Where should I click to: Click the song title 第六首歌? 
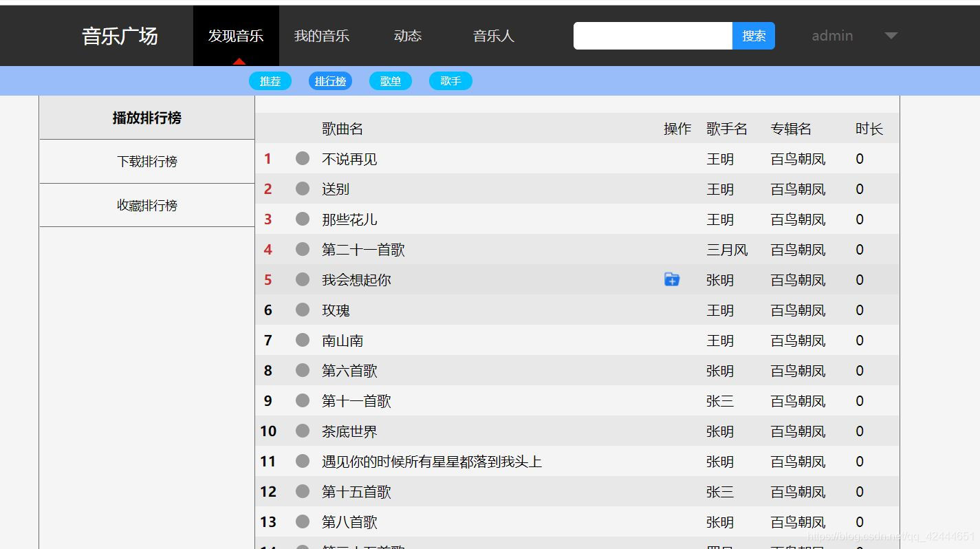coord(349,371)
